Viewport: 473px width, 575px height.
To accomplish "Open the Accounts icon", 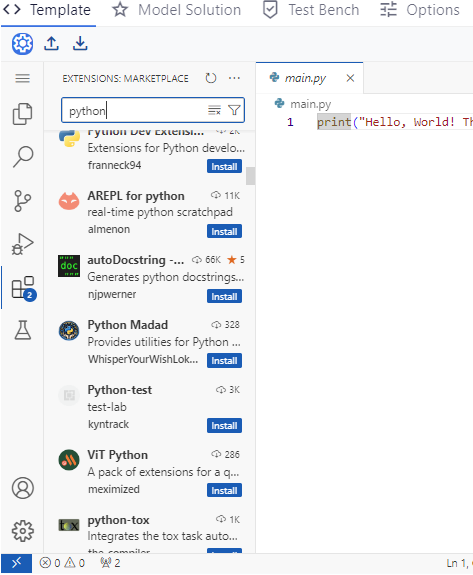I will click(x=23, y=488).
